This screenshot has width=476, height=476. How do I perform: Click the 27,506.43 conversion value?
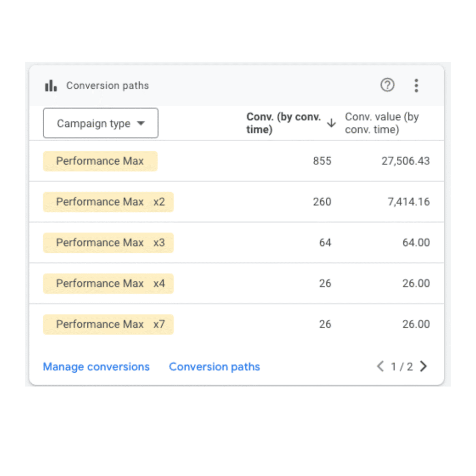point(406,161)
